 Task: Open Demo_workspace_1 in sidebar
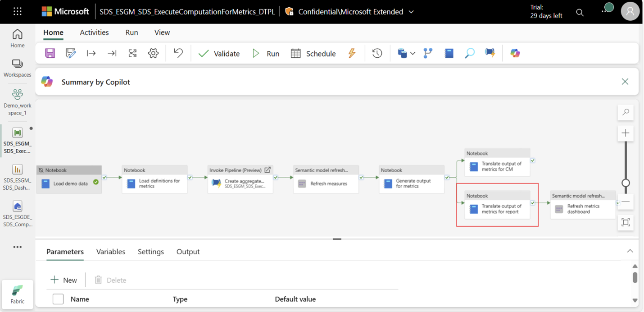pyautogui.click(x=18, y=102)
